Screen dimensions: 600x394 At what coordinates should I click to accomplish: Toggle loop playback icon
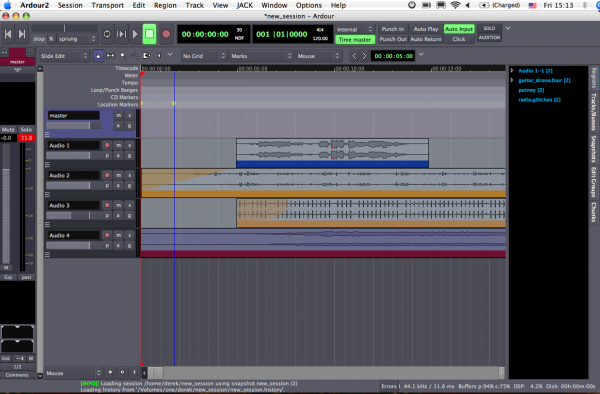pos(107,34)
